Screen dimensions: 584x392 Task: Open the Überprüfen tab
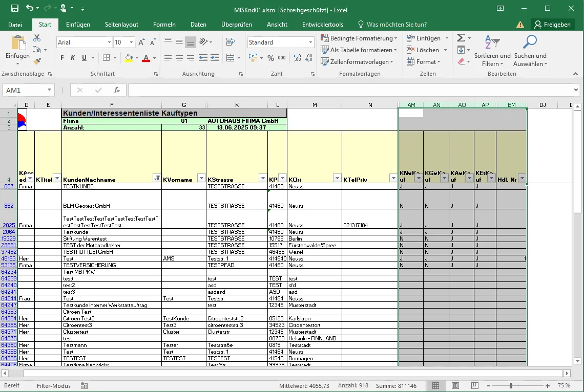[237, 25]
